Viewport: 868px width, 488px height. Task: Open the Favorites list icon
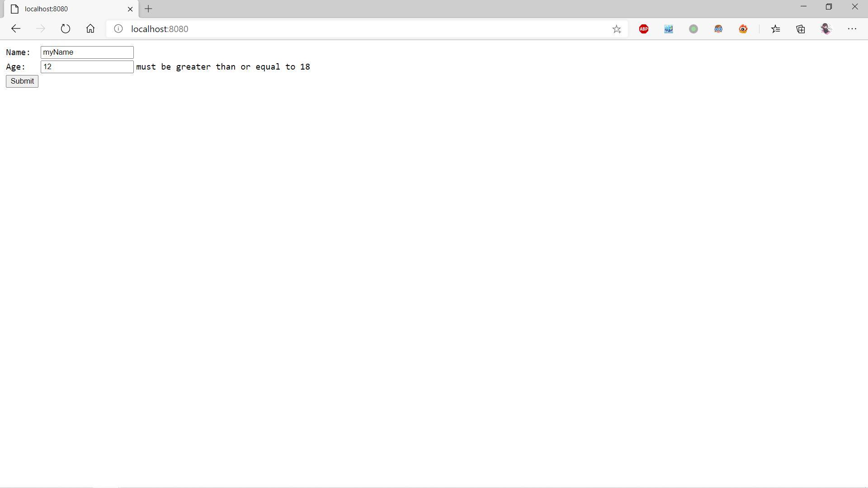point(776,29)
